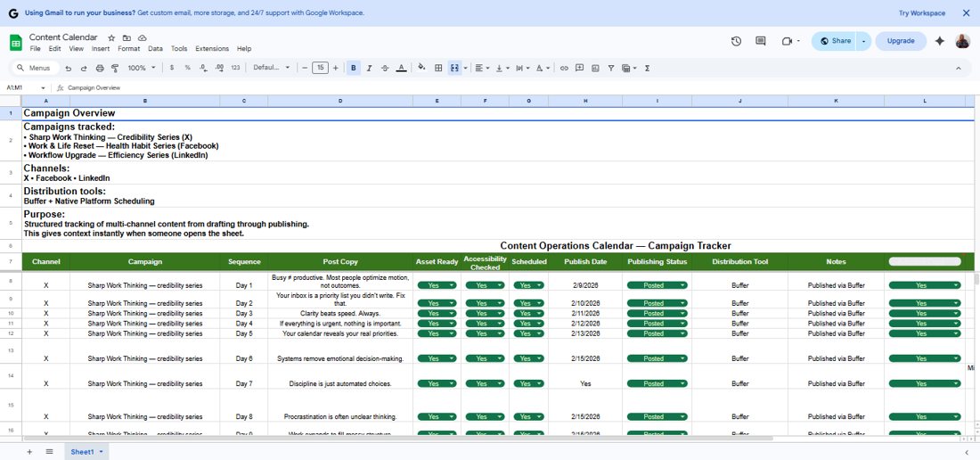Show the all sheets list icon
Image resolution: width=980 pixels, height=460 pixels.
point(49,452)
